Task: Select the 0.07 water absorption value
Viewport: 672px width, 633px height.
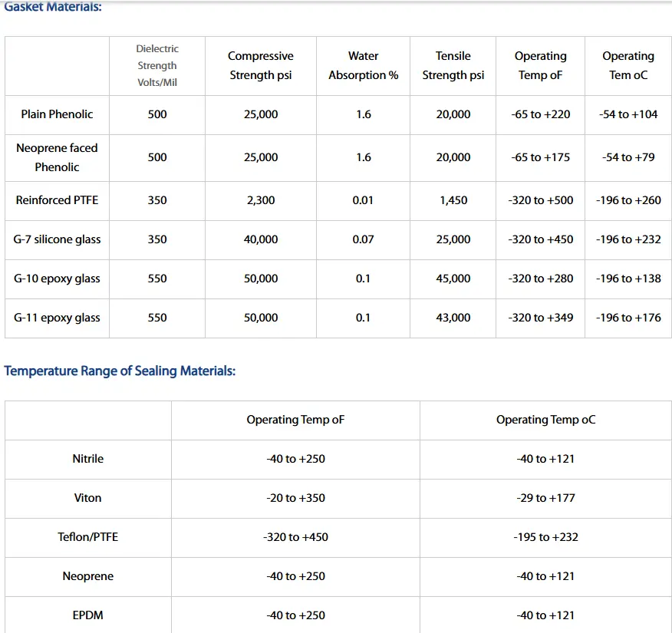Action: tap(364, 239)
